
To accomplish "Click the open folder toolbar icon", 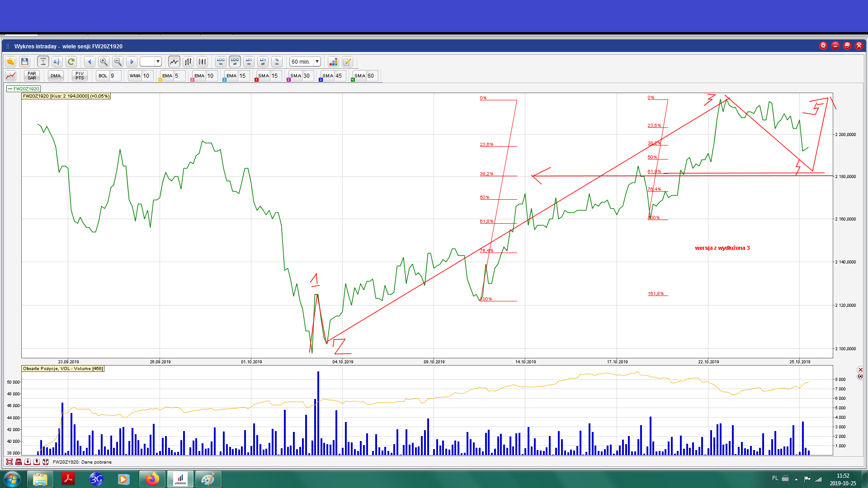I will [10, 61].
